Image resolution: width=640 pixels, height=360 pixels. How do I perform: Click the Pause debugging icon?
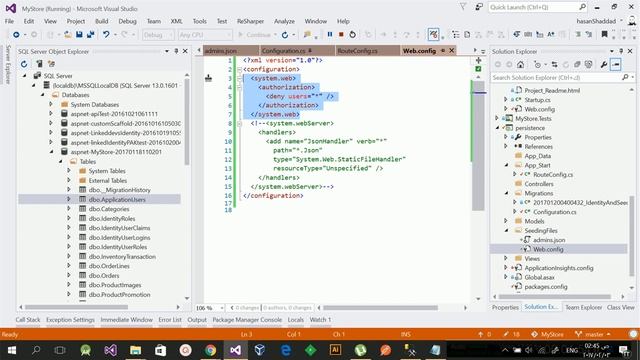(x=330, y=35)
